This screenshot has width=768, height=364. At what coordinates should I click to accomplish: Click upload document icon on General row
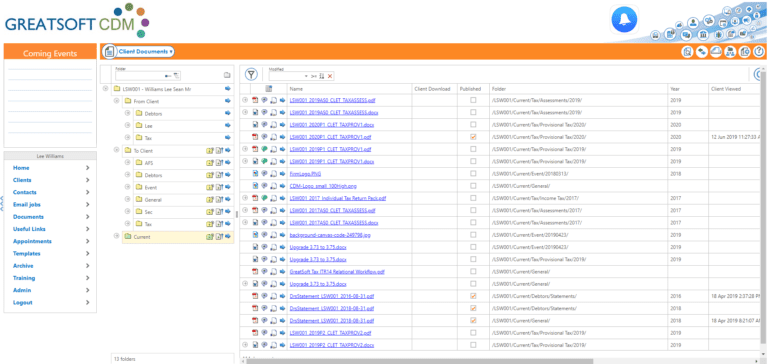coord(219,200)
